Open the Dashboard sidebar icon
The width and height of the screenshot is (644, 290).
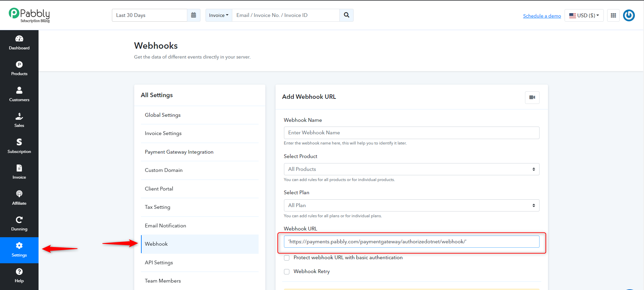(19, 43)
